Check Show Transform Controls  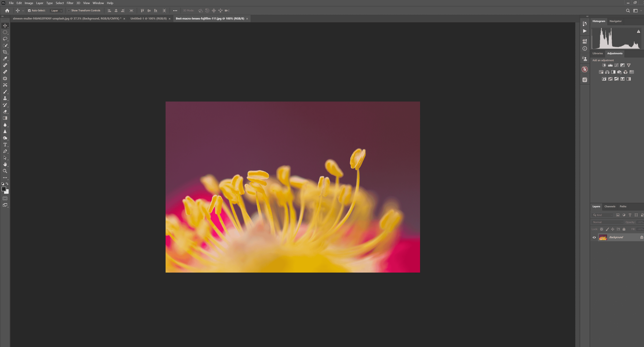(69, 11)
